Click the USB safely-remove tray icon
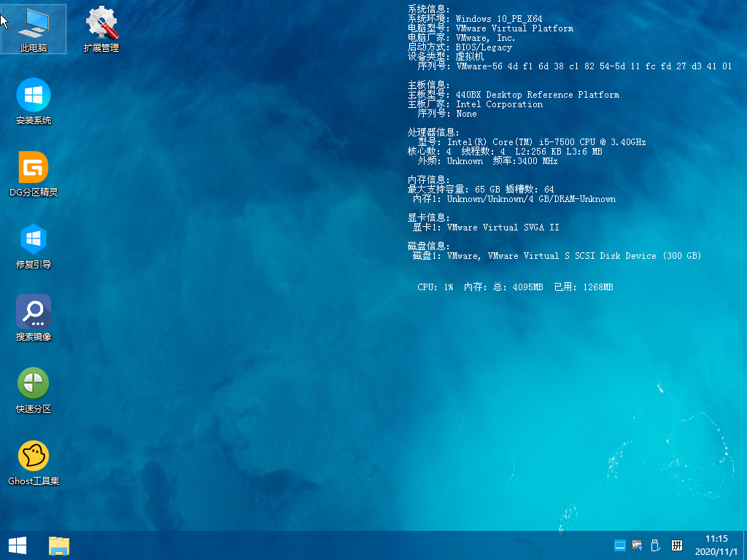 point(656,545)
